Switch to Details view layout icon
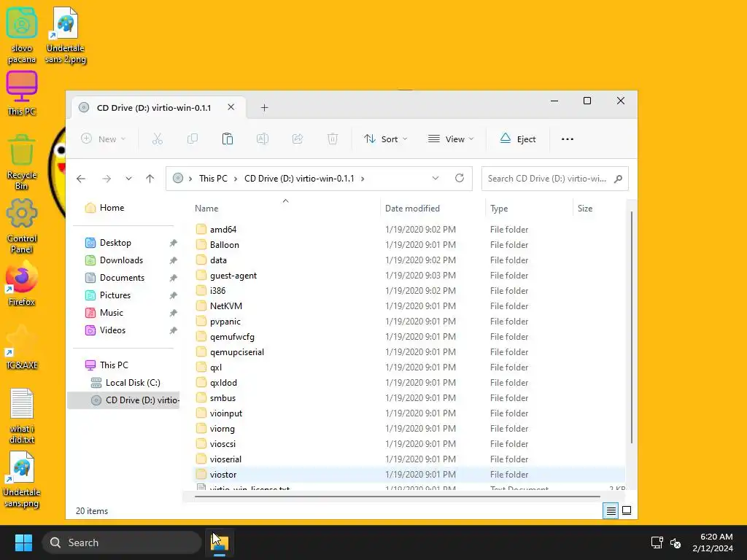Viewport: 747px width, 560px height. [611, 511]
